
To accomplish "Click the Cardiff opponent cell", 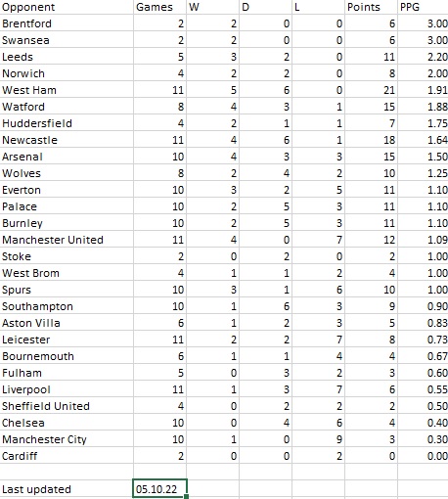I will (x=67, y=456).
